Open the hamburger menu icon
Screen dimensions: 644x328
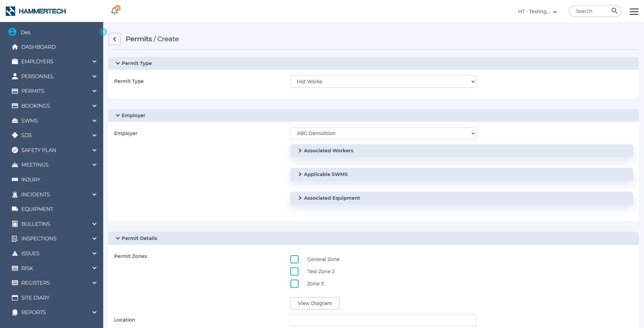(x=634, y=12)
